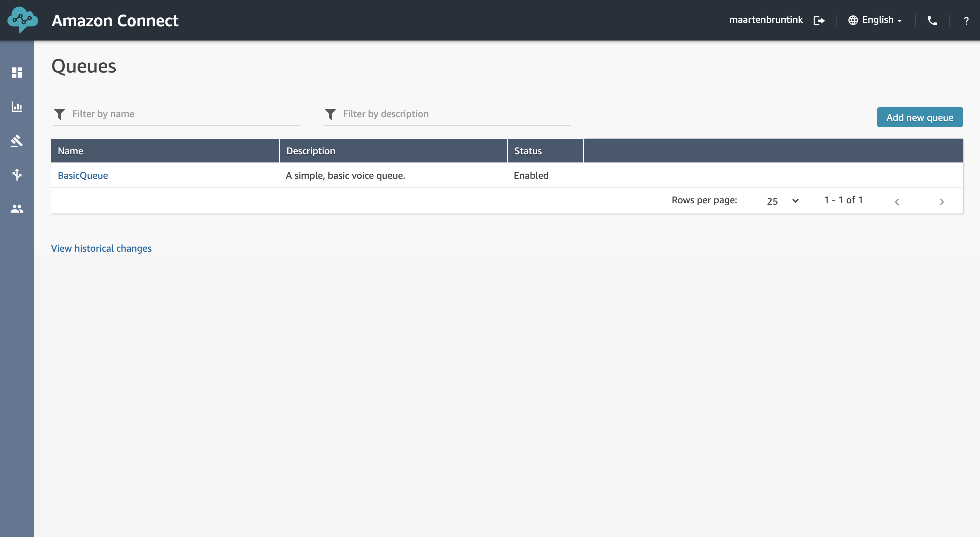Screen dimensions: 980x537
Task: Click the globe language icon
Action: (853, 20)
